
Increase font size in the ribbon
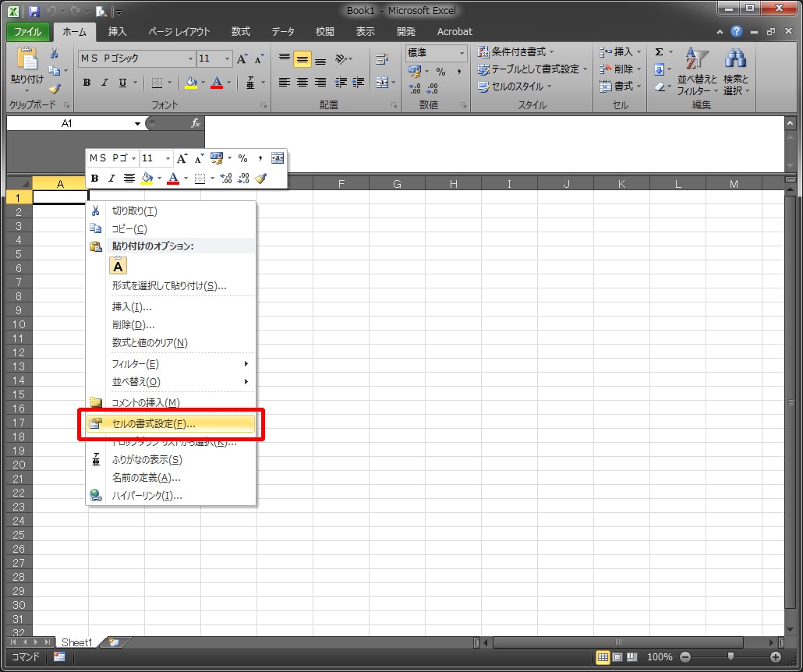[x=242, y=59]
